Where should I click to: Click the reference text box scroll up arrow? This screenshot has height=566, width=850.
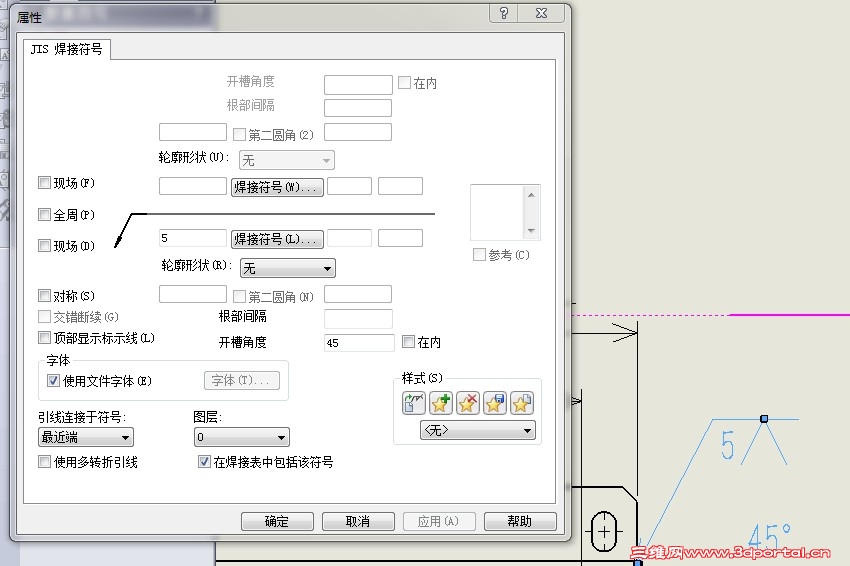(531, 195)
